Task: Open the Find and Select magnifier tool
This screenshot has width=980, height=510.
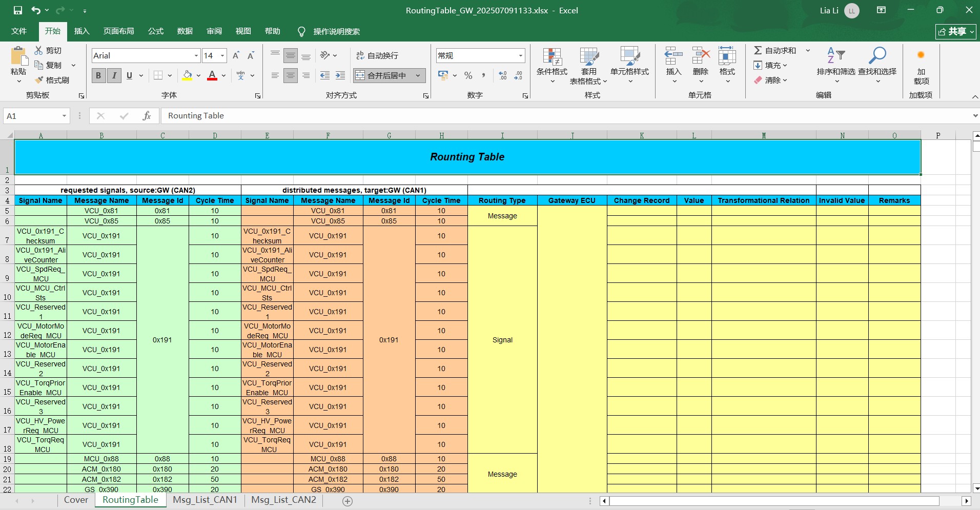Action: coord(877,56)
